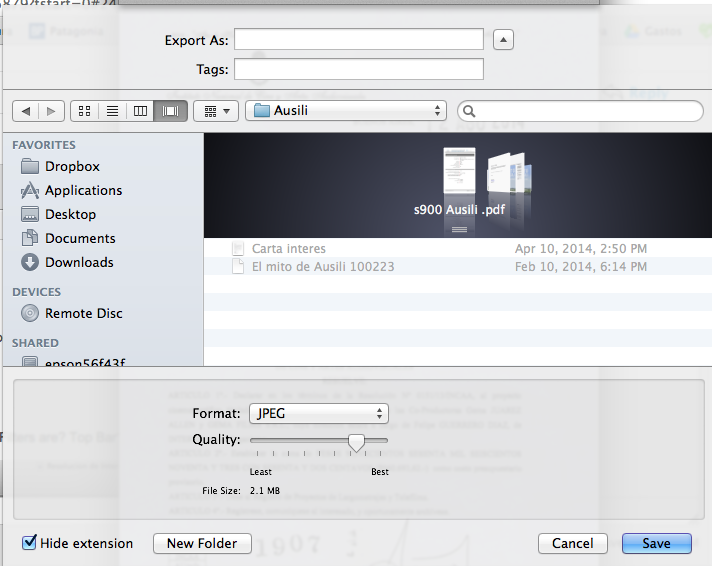
Task: Click the Desktop icon in sidebar
Action: pos(30,214)
